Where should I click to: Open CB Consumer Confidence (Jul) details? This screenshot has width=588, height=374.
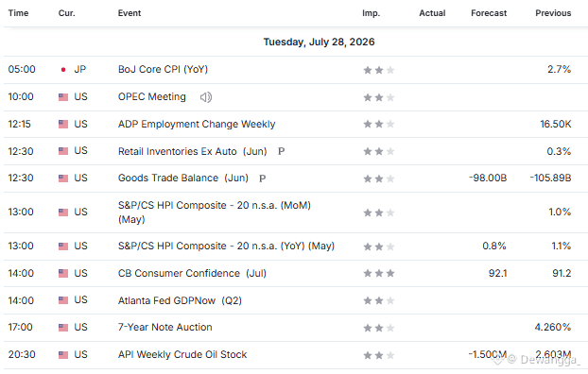[192, 273]
